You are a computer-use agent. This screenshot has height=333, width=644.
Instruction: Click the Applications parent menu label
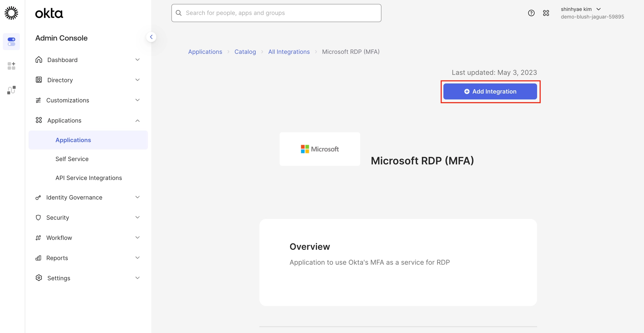pyautogui.click(x=64, y=120)
